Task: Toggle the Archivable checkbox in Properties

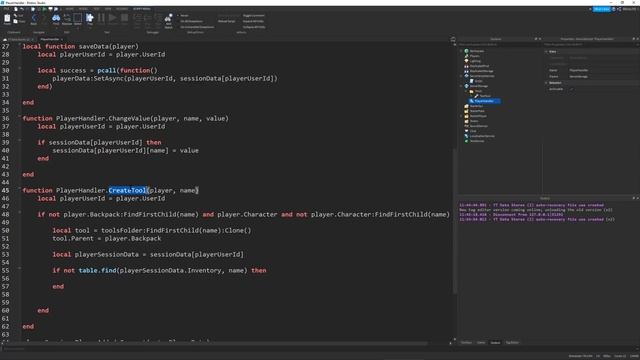Action: coord(571,89)
